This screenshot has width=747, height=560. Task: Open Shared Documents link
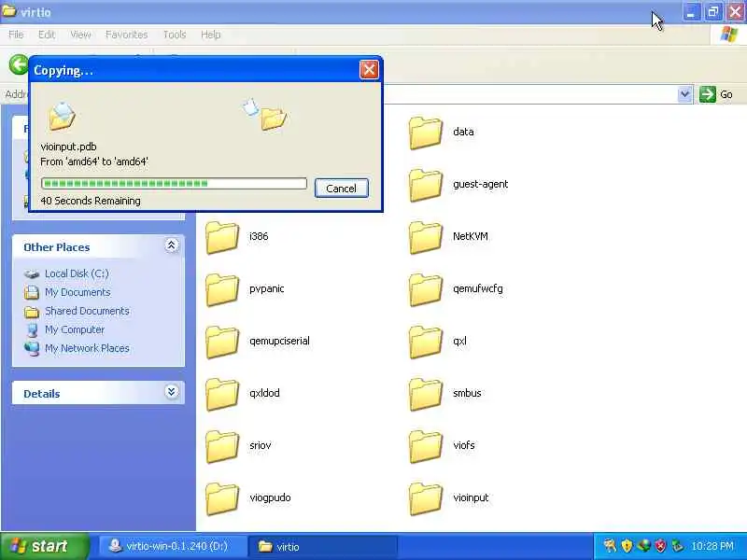coord(87,311)
